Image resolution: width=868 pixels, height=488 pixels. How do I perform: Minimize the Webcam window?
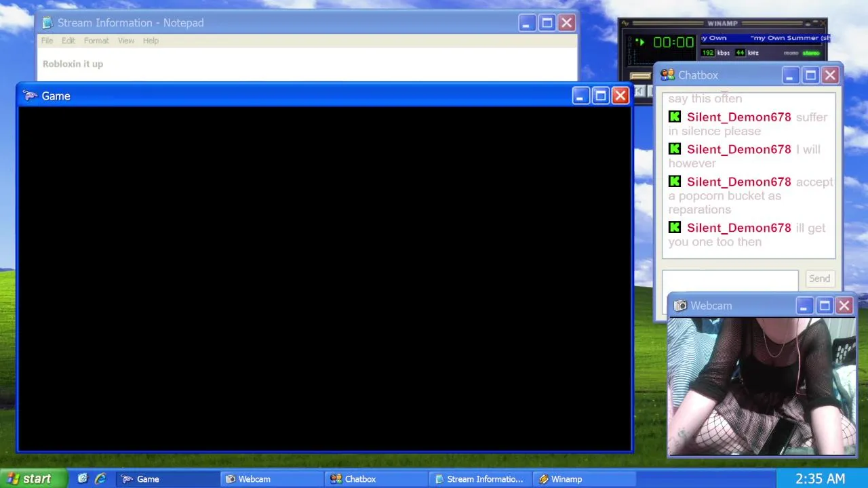click(x=804, y=306)
